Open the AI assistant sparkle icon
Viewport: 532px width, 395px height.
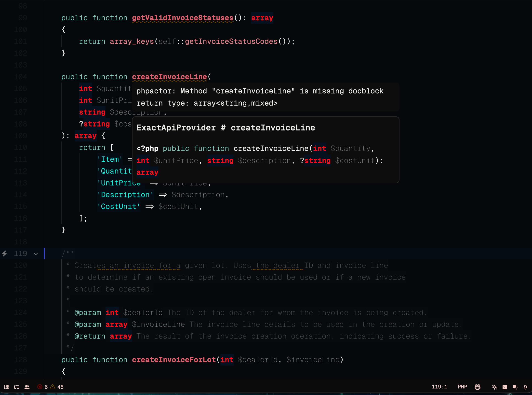coord(494,387)
